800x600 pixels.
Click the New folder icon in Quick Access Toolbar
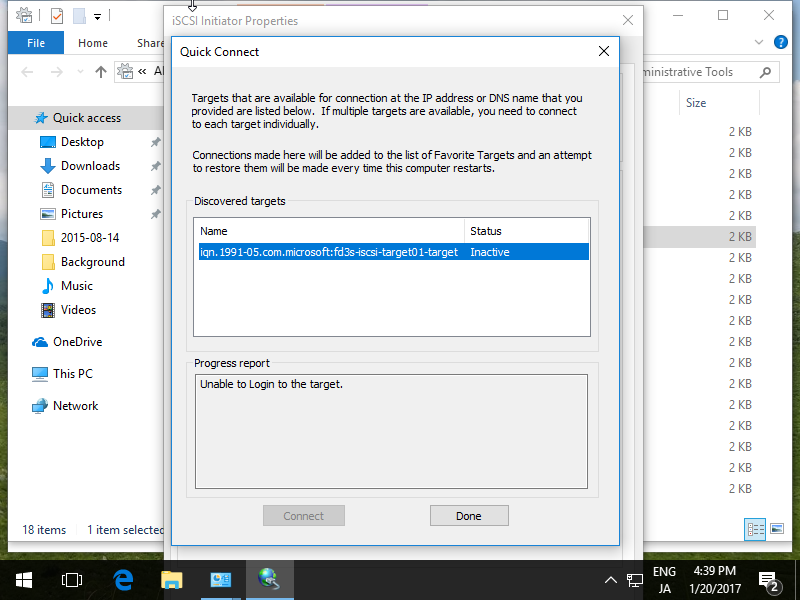point(79,16)
